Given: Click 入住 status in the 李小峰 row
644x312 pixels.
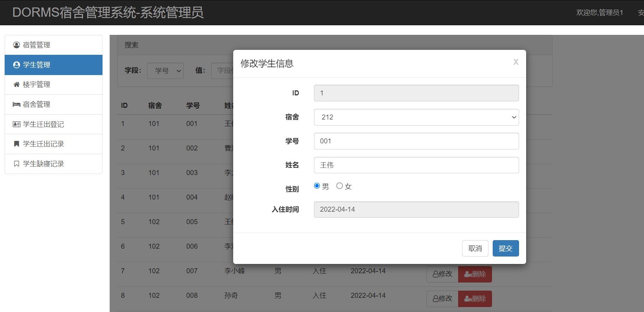Looking at the screenshot, I should (x=319, y=271).
